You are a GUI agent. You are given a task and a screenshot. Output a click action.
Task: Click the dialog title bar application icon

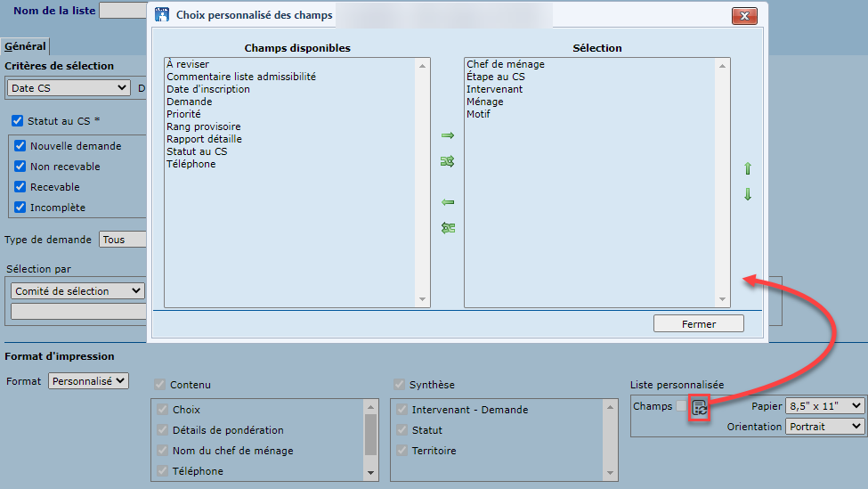161,14
